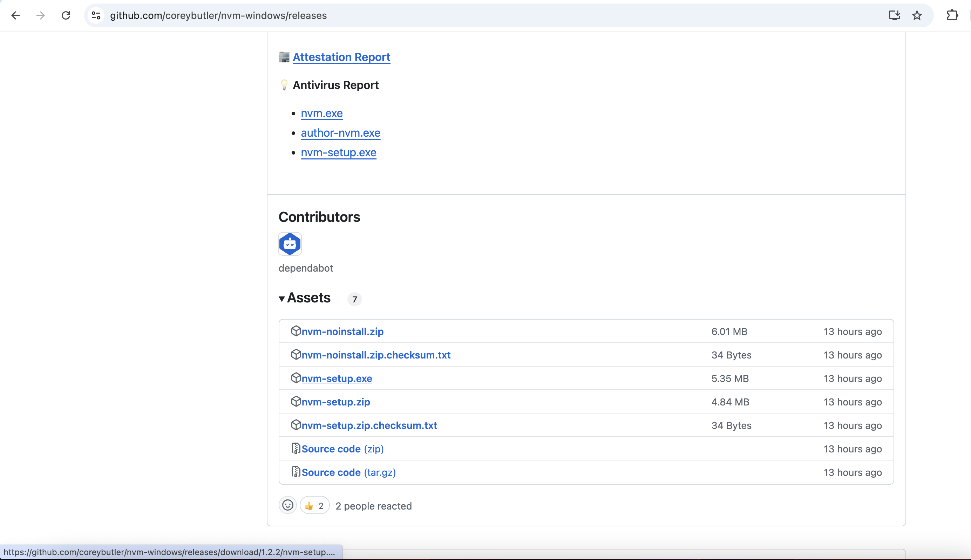971x560 pixels.
Task: Download nvm-setup.exe from Assets list
Action: [x=337, y=378]
